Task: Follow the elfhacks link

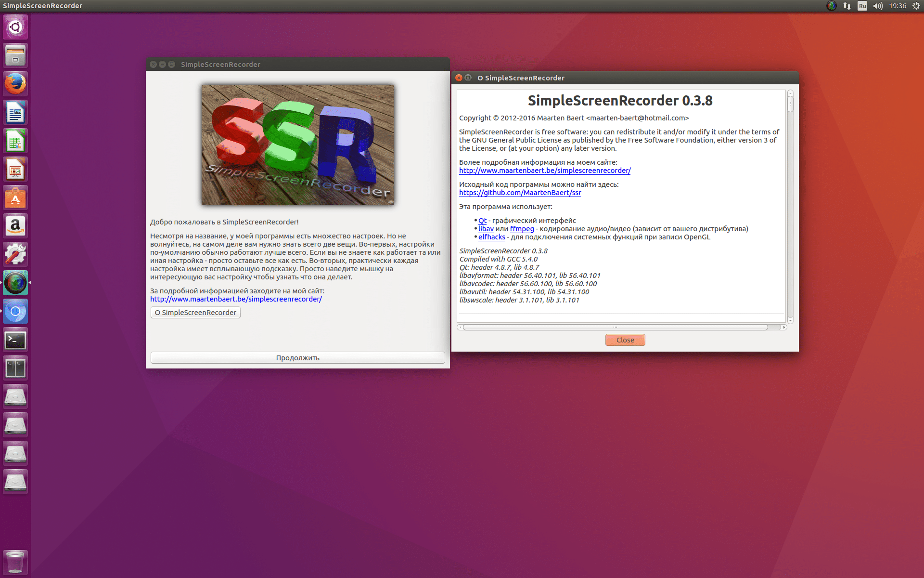Action: coord(491,237)
